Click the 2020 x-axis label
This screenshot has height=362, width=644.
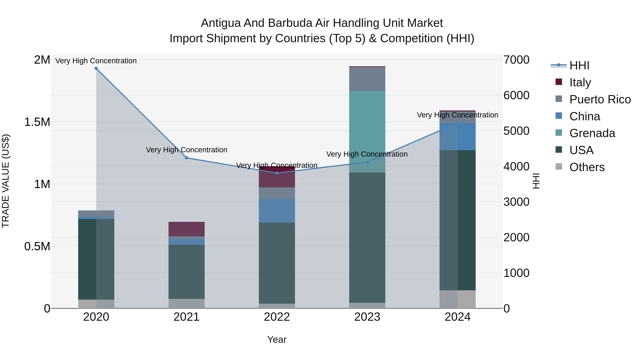coord(96,317)
